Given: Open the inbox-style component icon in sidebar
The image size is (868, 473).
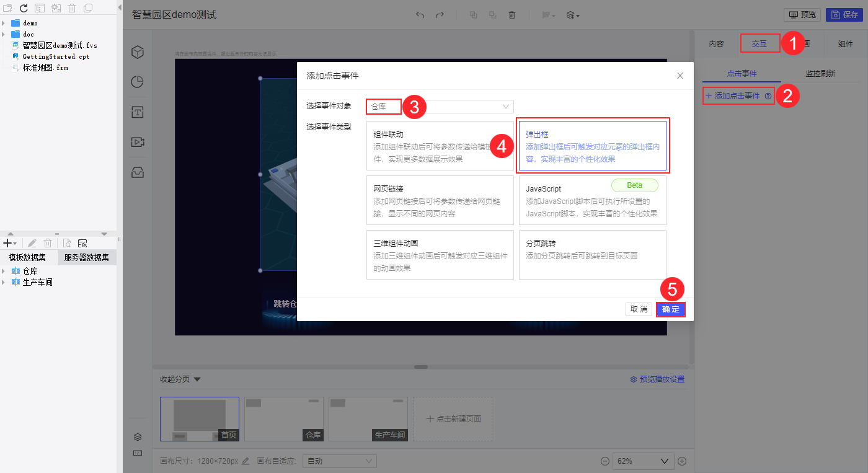Looking at the screenshot, I should click(138, 172).
